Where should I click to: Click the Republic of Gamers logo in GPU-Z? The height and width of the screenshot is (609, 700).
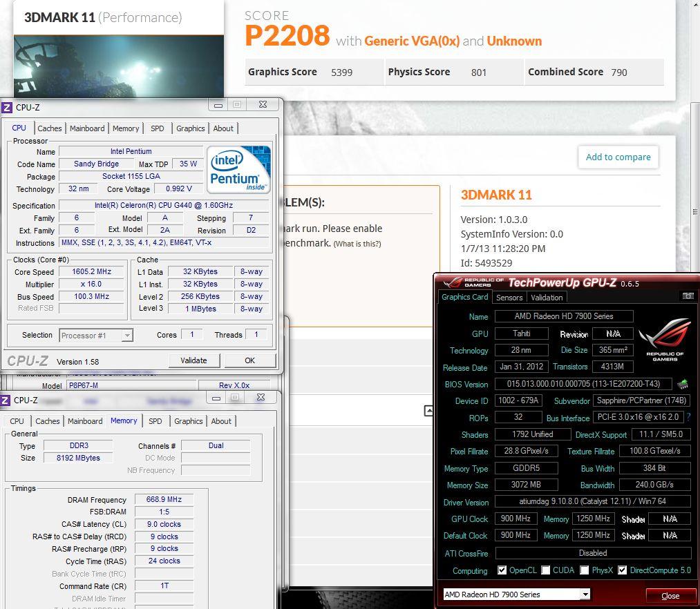[x=665, y=340]
